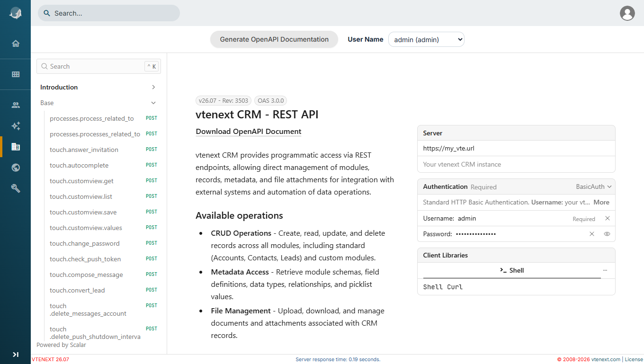Image resolution: width=644 pixels, height=364 pixels.
Task: Open touch.autocomplete endpoint
Action: tap(79, 165)
